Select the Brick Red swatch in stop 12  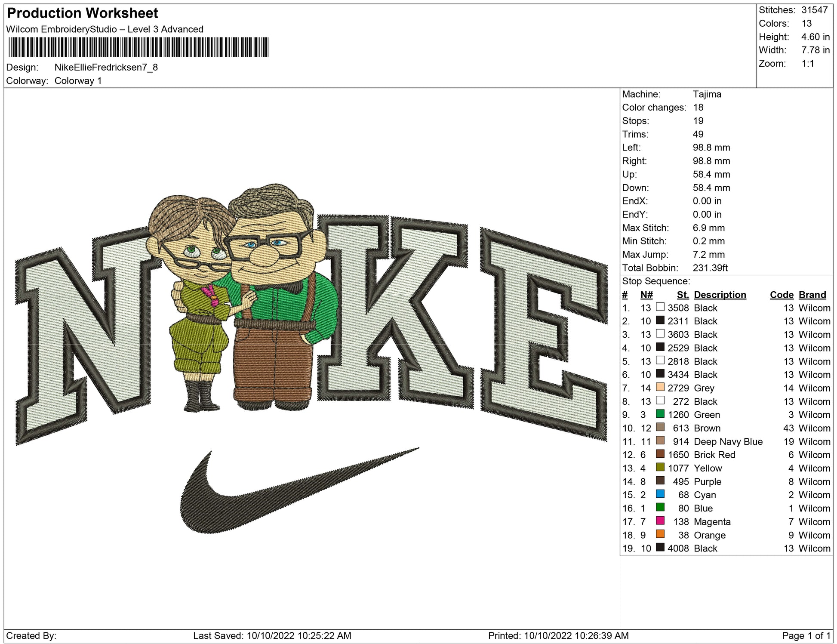click(660, 454)
